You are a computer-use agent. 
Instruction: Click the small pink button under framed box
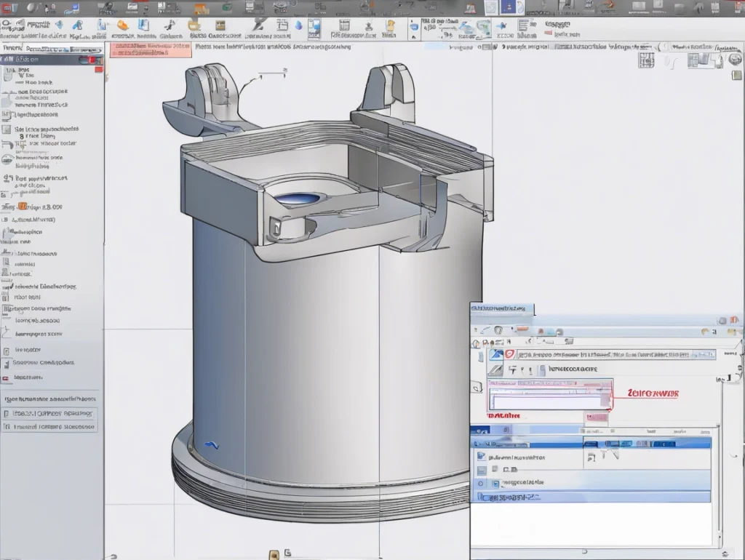tap(596, 417)
